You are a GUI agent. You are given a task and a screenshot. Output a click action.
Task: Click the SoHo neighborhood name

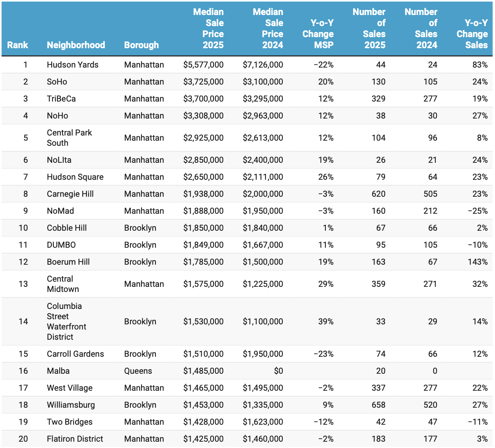pyautogui.click(x=57, y=82)
